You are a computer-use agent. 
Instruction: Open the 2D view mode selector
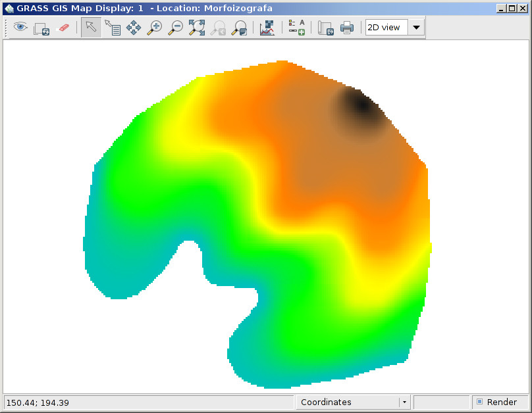(417, 28)
